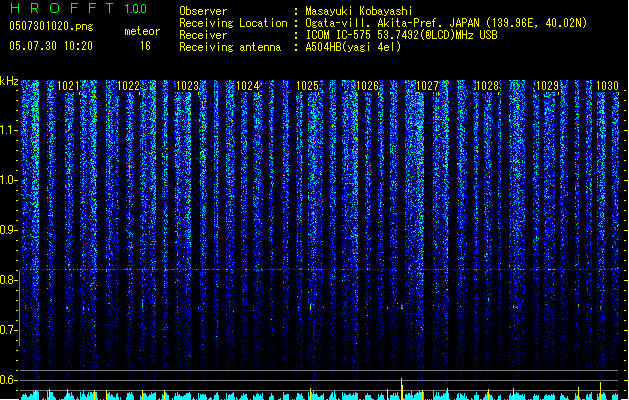Click the 0.7 frequency axis label

click(x=8, y=330)
